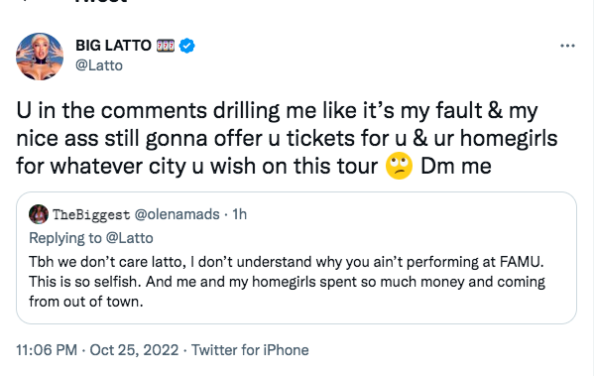Open the TheBiggest display name
Image resolution: width=595 pixels, height=376 pixels.
click(91, 215)
